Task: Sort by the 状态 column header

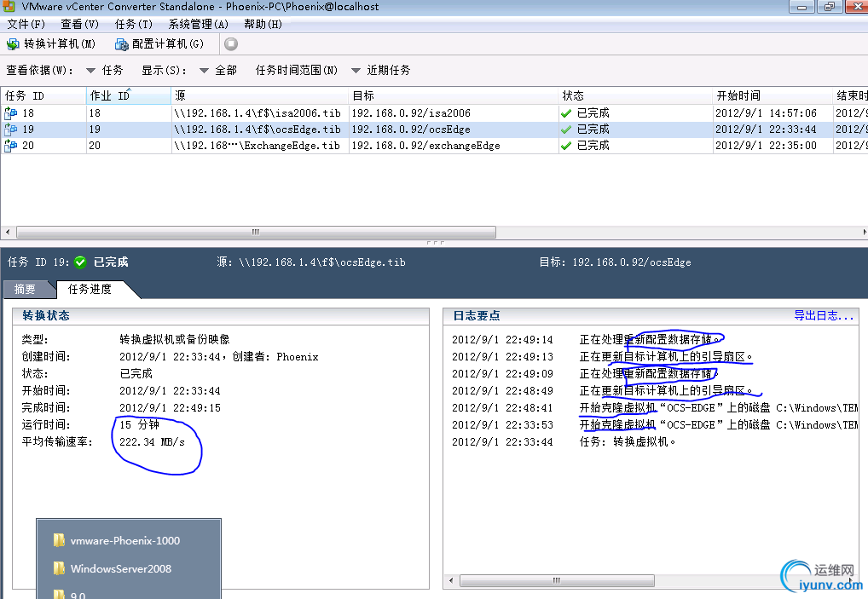Action: click(635, 95)
